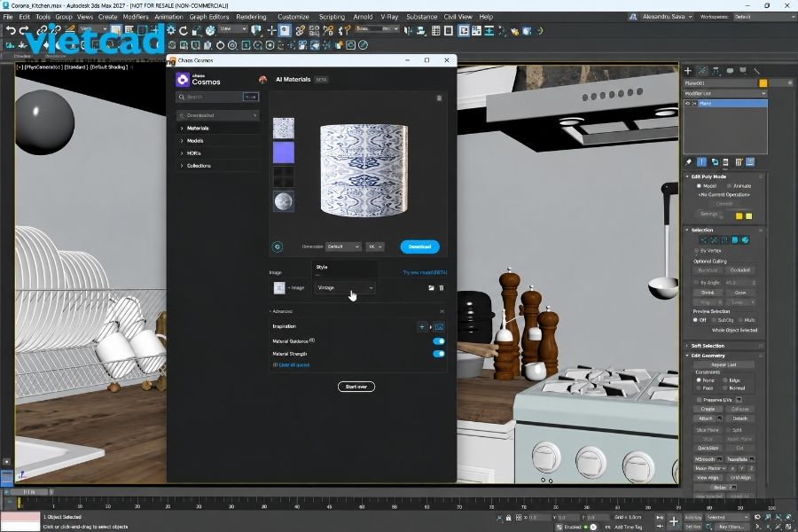This screenshot has height=532, width=798.
Task: Click the round regenerate icon left of Dimension
Action: 278,246
